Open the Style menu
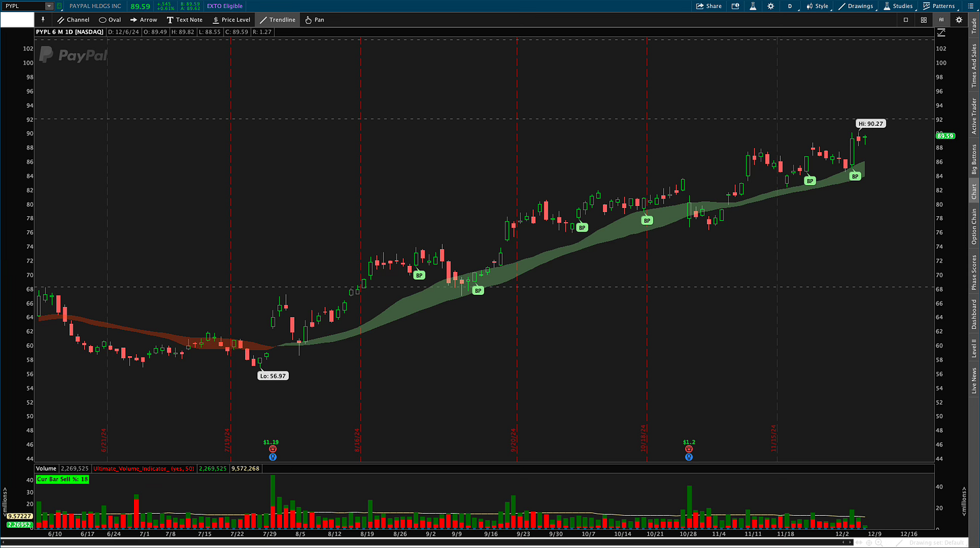 click(x=817, y=6)
